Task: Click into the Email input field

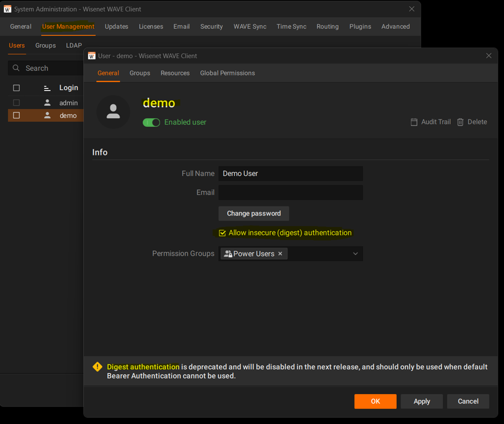Action: tap(291, 192)
